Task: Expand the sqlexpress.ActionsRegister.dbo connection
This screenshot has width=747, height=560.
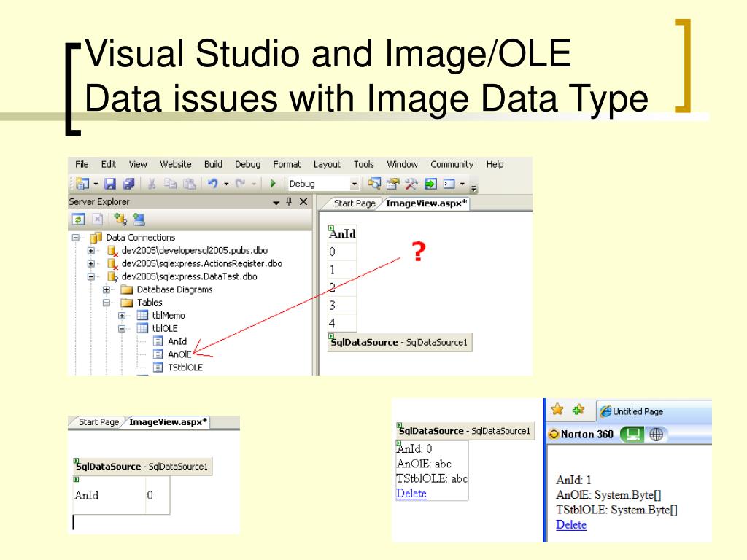Action: [x=91, y=263]
